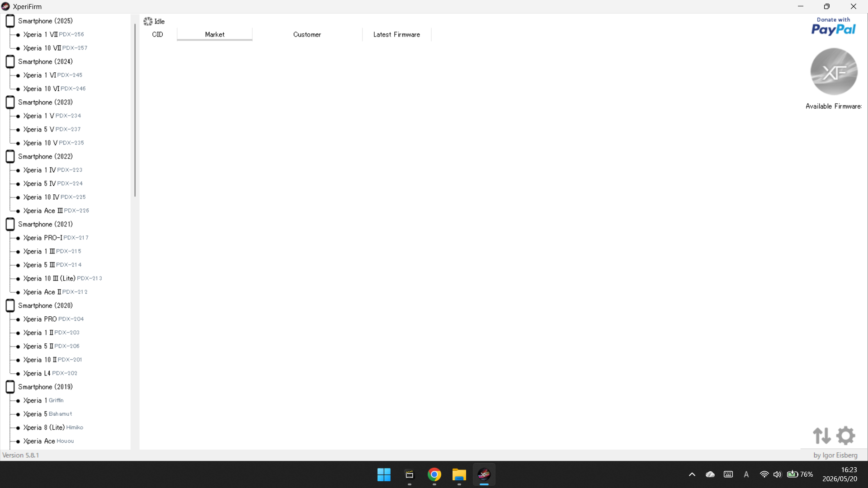Image resolution: width=868 pixels, height=488 pixels.
Task: Select Xperia 5 Bahamut
Action: point(48,414)
